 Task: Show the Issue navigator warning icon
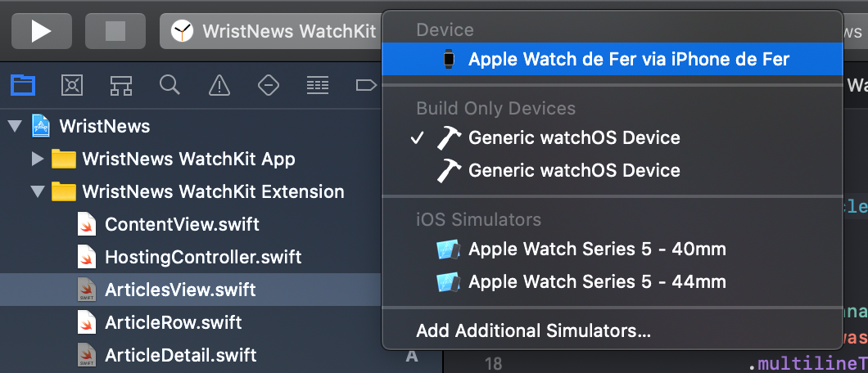[x=219, y=85]
